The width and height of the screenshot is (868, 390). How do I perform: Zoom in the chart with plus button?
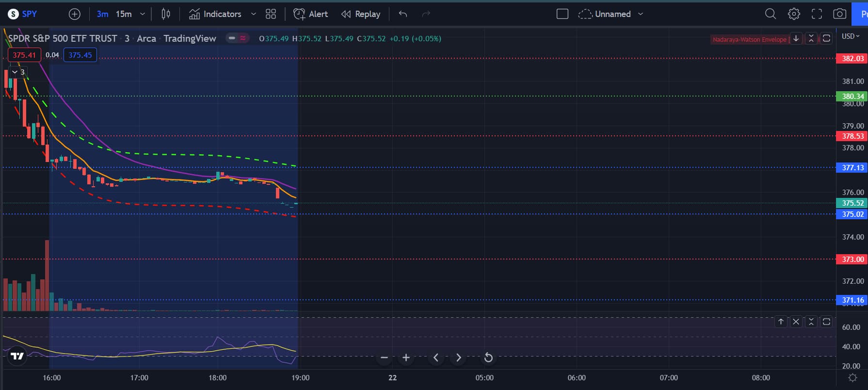click(406, 358)
